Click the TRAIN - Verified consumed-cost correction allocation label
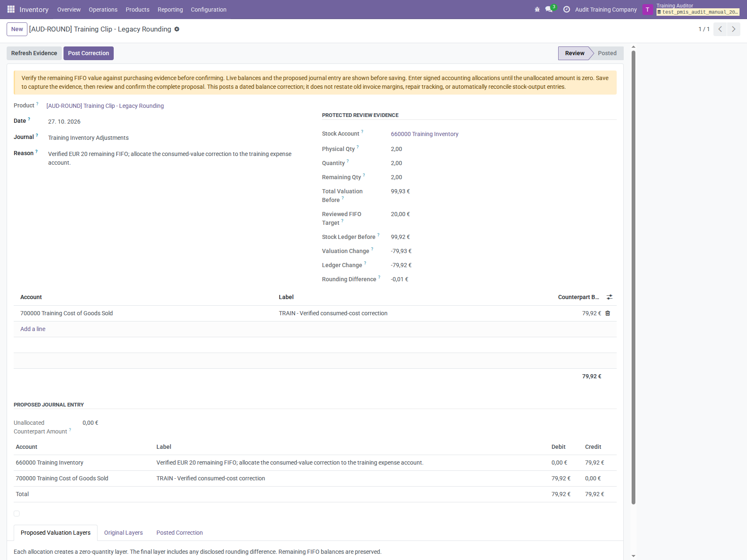 click(333, 313)
